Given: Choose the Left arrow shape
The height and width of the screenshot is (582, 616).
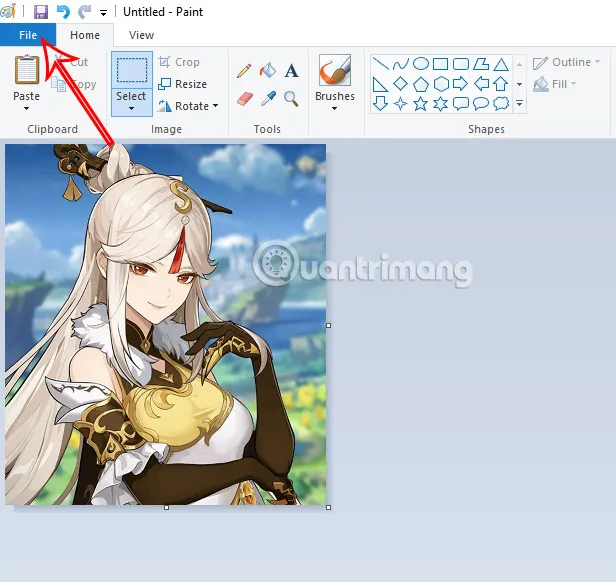Looking at the screenshot, I should (481, 84).
